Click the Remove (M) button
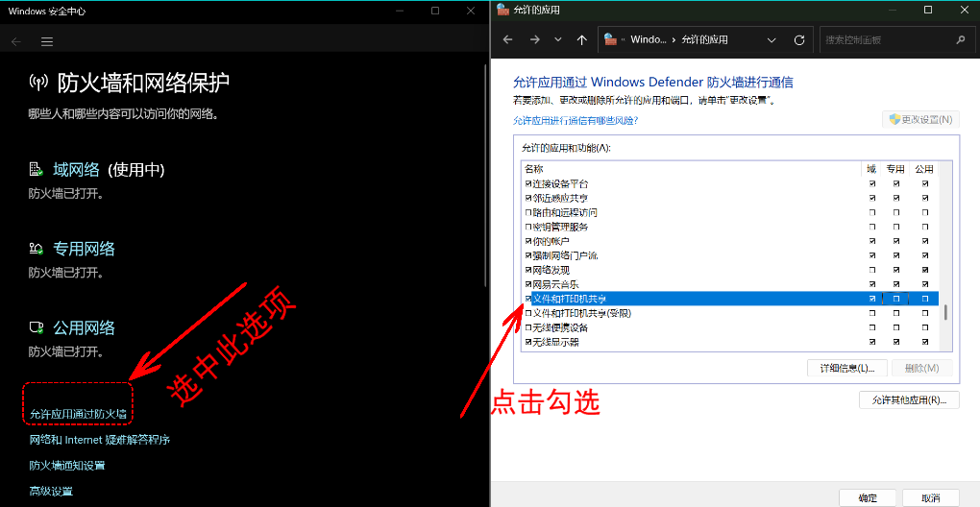Viewport: 980px width, 507px height. (x=922, y=368)
